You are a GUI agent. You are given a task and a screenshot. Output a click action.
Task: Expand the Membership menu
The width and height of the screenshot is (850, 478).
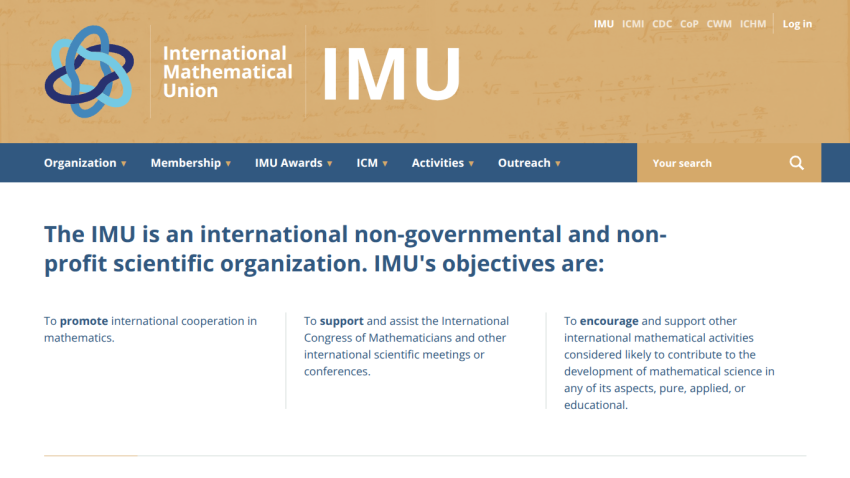(x=191, y=163)
